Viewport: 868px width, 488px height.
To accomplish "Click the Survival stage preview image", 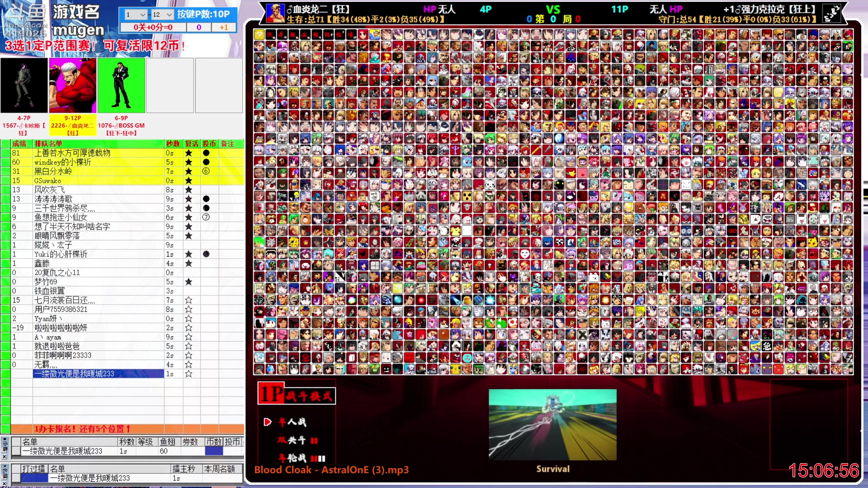I will click(x=552, y=425).
